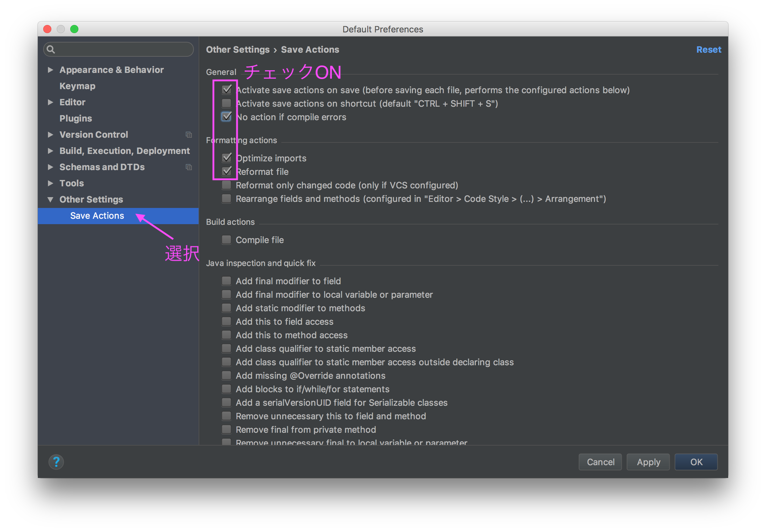
Task: Enable Activate save actions on shortcut
Action: pos(227,103)
